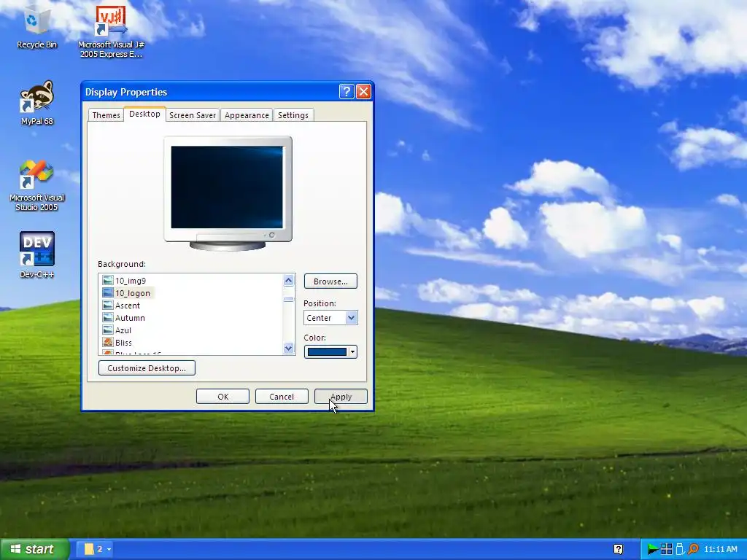Viewport: 747px width, 560px height.
Task: Open Customize Desktop... dialog
Action: pyautogui.click(x=147, y=368)
